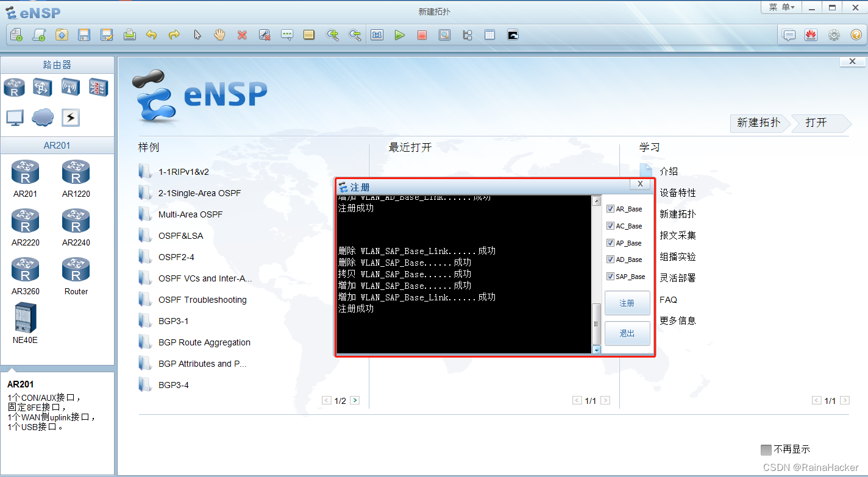The height and width of the screenshot is (477, 868).
Task: Click the start simulation toolbar icon
Action: [x=399, y=35]
